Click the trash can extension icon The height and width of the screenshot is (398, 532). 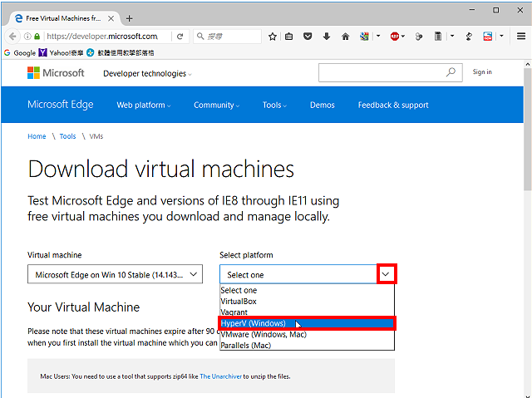[438, 36]
